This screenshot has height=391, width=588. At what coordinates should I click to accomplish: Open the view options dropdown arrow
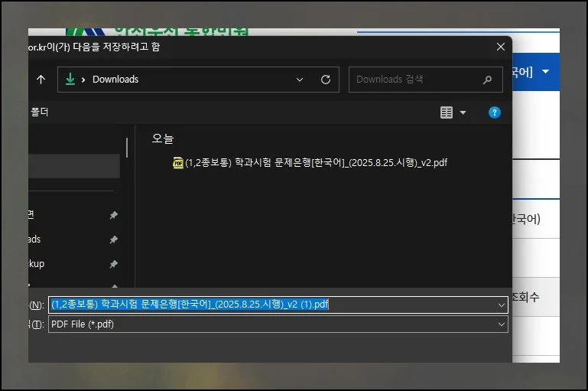(x=463, y=113)
